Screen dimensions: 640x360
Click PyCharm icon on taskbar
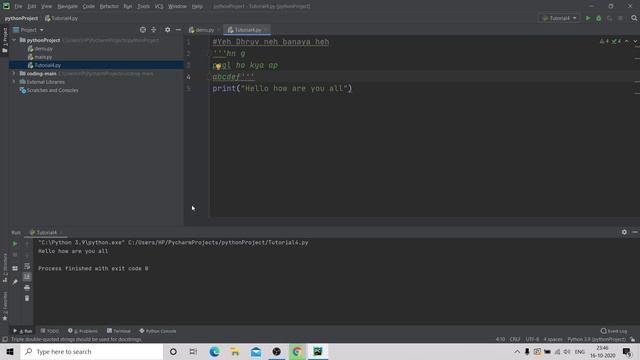318,351
